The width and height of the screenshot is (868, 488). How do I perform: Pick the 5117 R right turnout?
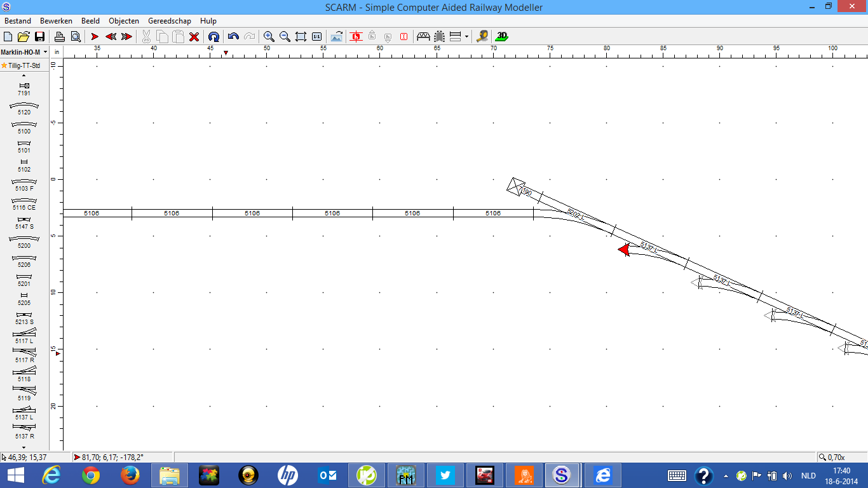click(x=24, y=355)
